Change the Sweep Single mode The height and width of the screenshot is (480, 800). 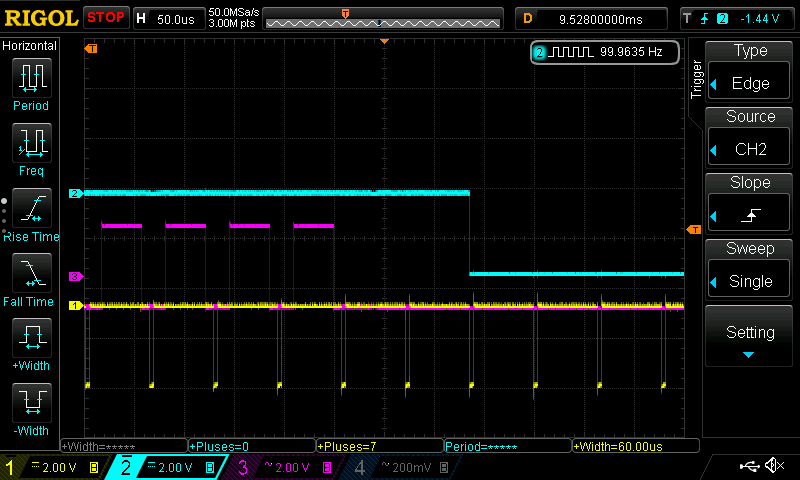[x=750, y=269]
